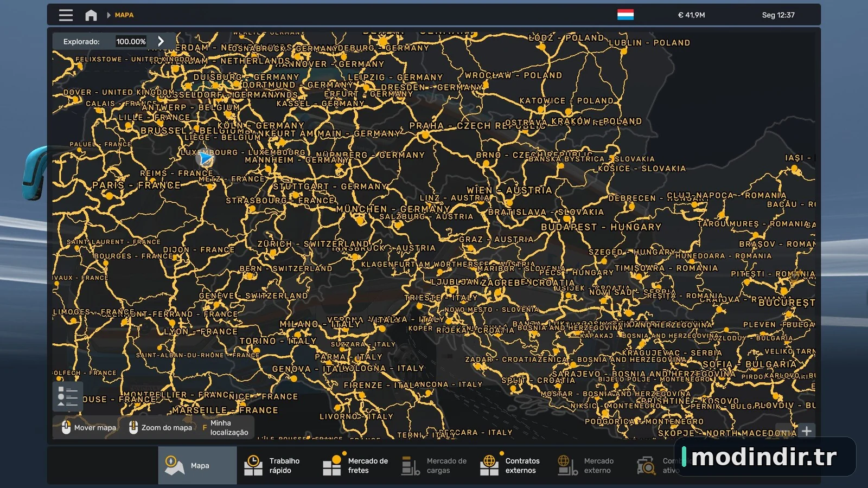868x488 pixels.
Task: Click the SZEGED - HUNGARY map label
Action: tap(632, 252)
